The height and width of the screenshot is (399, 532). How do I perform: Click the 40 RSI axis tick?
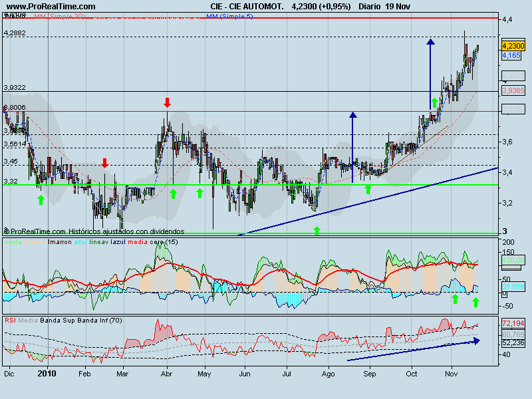(x=506, y=355)
